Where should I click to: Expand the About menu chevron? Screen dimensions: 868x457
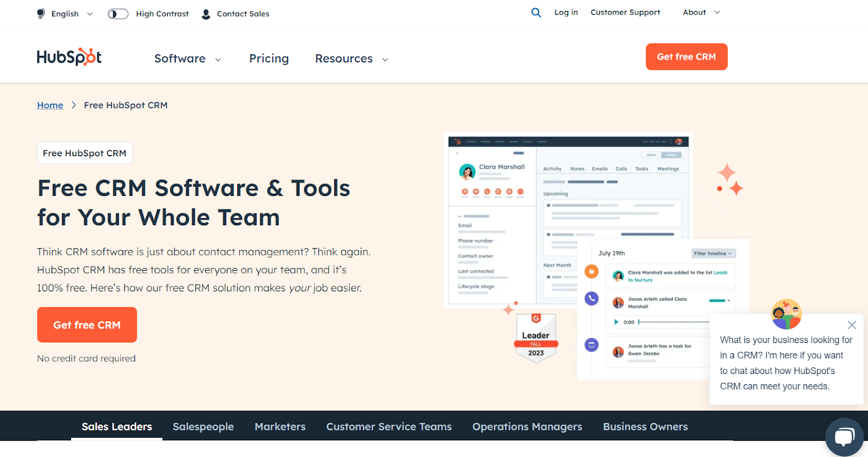pos(717,12)
